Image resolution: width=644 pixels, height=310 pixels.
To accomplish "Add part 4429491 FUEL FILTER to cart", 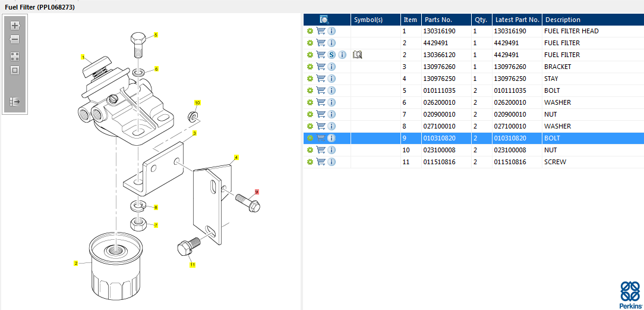I will coord(321,43).
